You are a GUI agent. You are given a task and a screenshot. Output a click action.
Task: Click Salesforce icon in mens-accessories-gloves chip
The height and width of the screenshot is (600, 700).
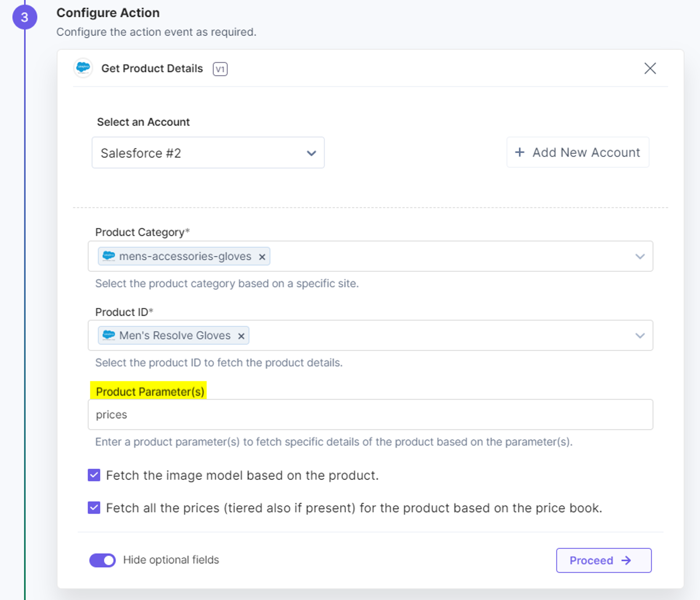(108, 256)
